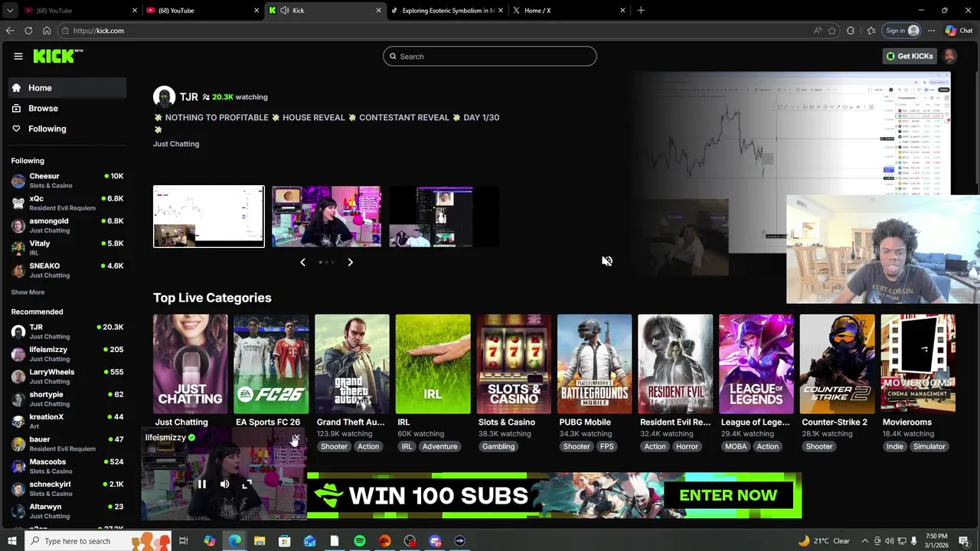Refresh the page in browser

pos(28,31)
